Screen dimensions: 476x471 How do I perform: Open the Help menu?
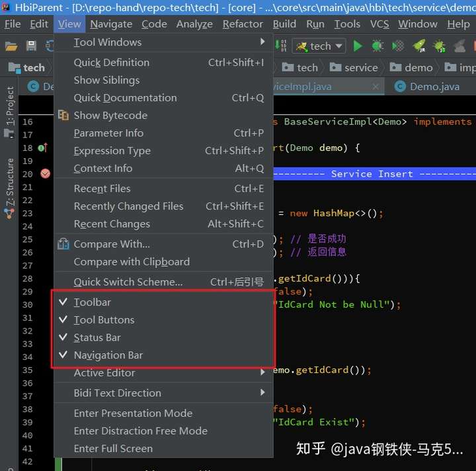(458, 24)
